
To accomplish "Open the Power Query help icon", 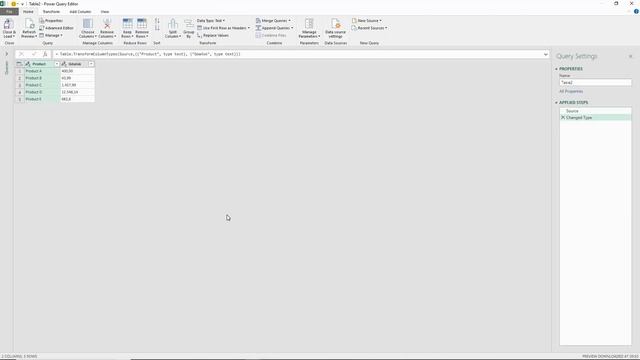I will click(636, 11).
